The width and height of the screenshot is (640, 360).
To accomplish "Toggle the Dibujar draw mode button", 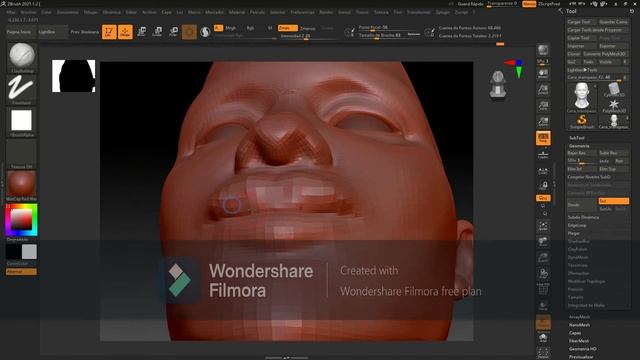I will pos(125,31).
